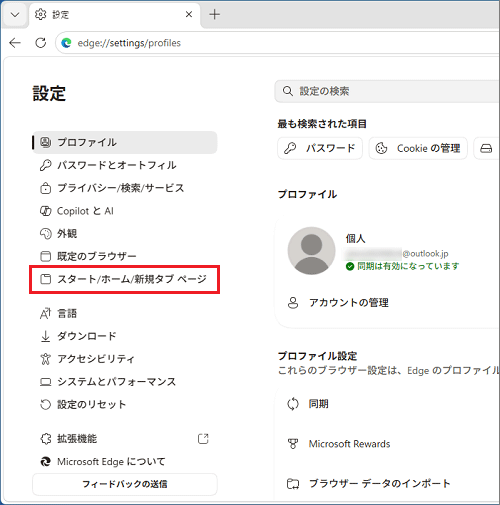Open 言語 settings
This screenshot has height=505, width=500.
pos(125,313)
